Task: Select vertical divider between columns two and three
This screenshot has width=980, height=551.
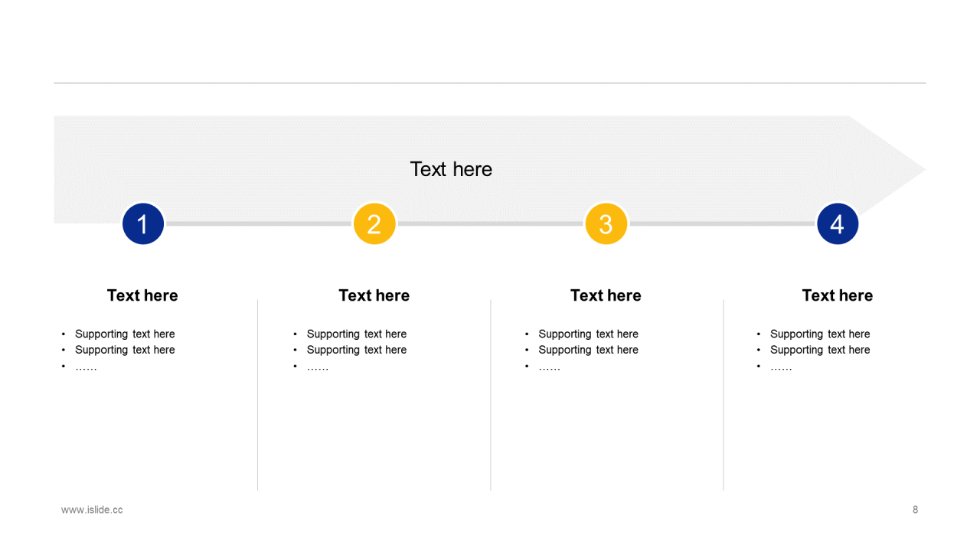Action: 491,395
